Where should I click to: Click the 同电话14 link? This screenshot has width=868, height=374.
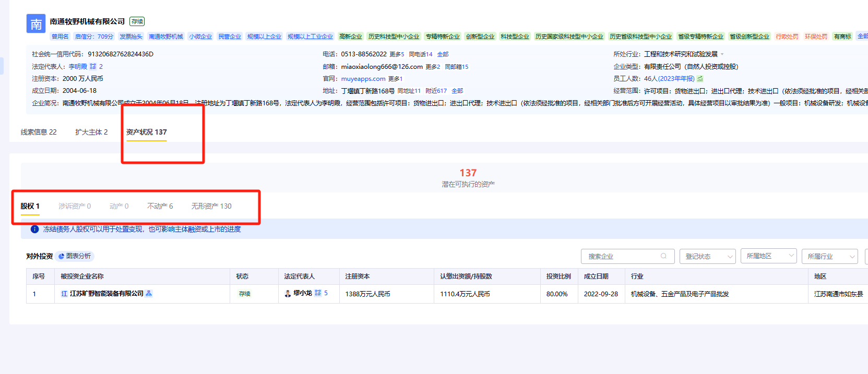pyautogui.click(x=421, y=54)
